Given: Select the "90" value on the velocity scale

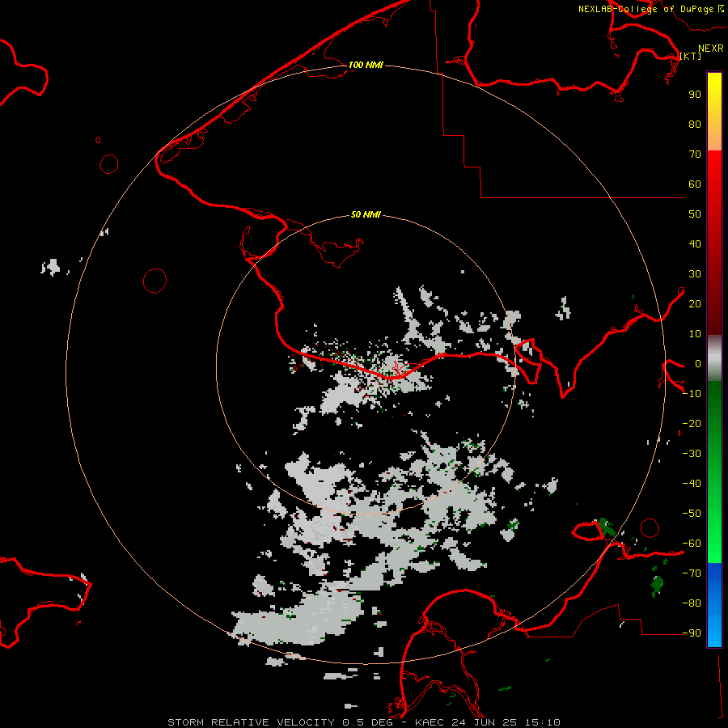Looking at the screenshot, I should [x=695, y=95].
